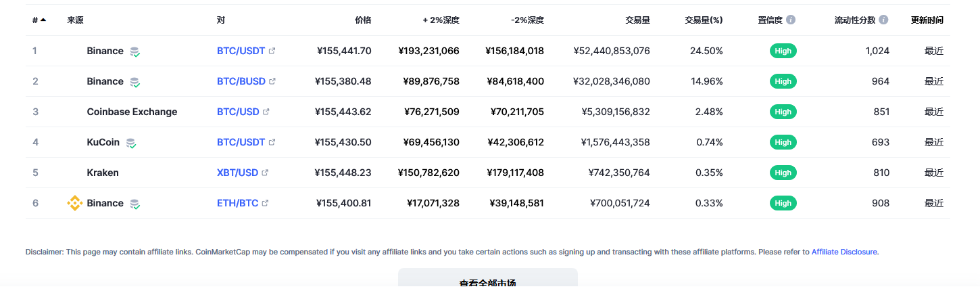980x291 pixels.
Task: Click external link icon beside XBT/USD
Action: pos(265,173)
